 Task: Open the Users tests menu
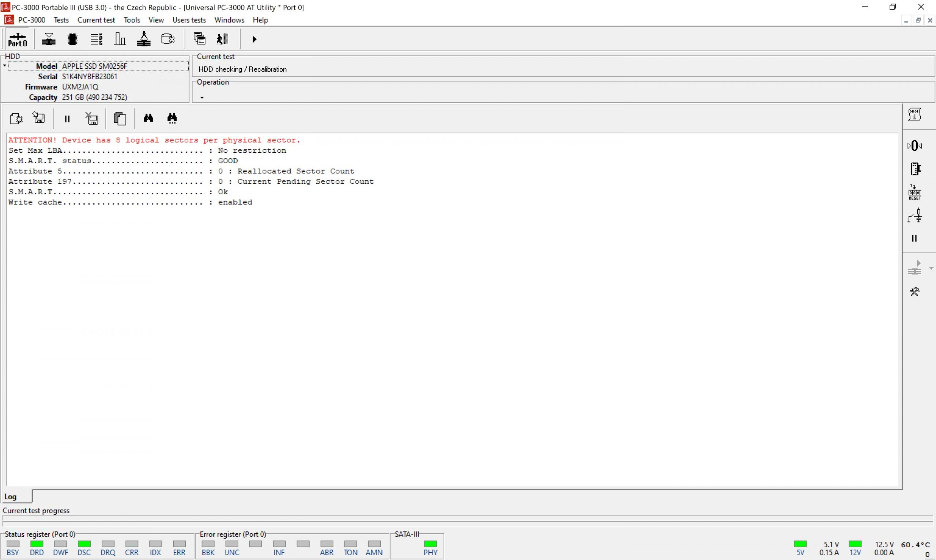point(189,20)
